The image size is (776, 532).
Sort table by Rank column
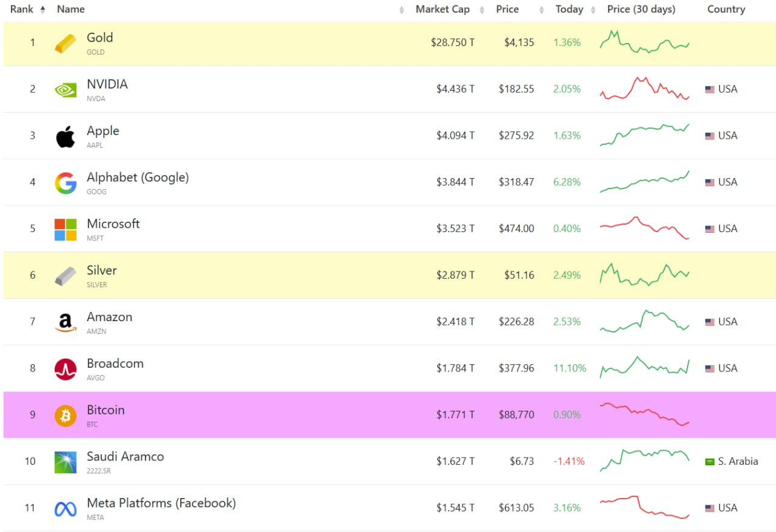(x=27, y=9)
